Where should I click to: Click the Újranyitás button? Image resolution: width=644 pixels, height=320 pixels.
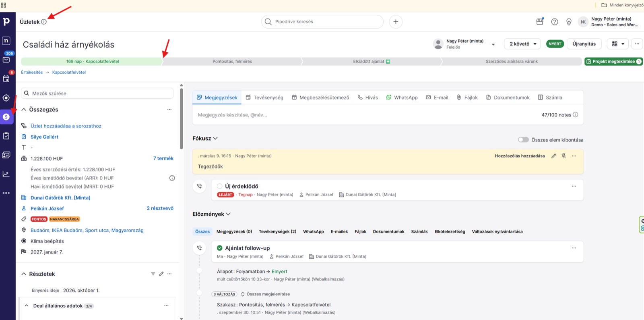[x=584, y=44]
